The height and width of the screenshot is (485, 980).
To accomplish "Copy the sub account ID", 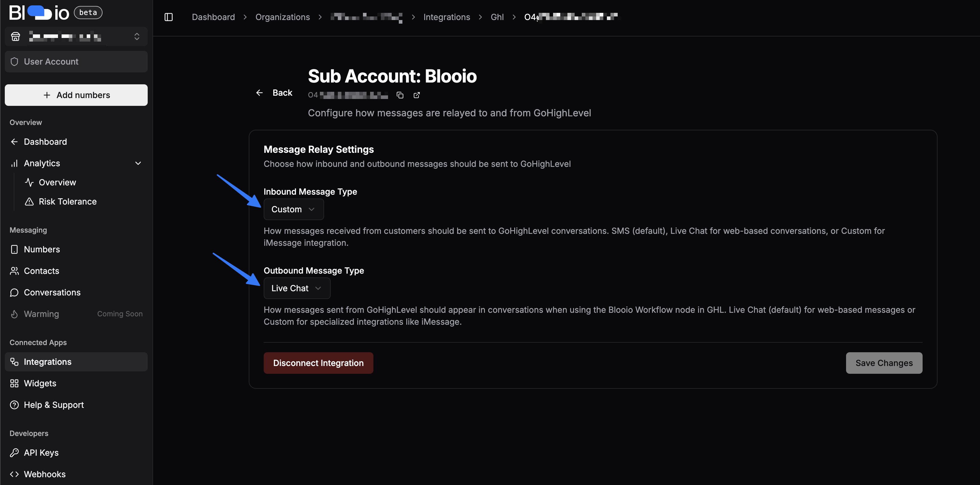I will tap(400, 95).
